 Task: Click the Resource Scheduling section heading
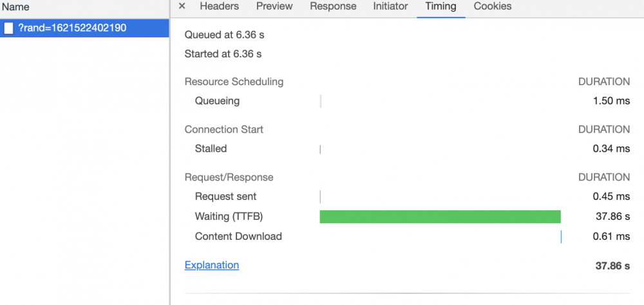pos(234,82)
